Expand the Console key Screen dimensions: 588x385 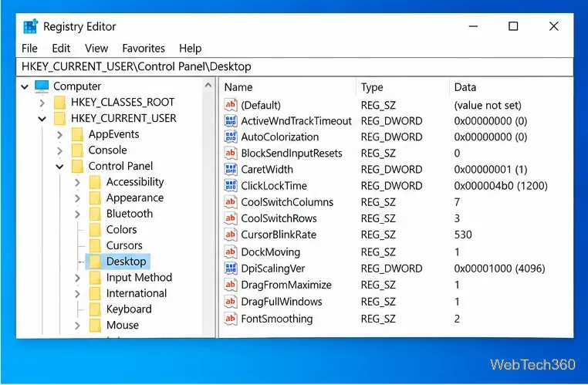pyautogui.click(x=59, y=150)
